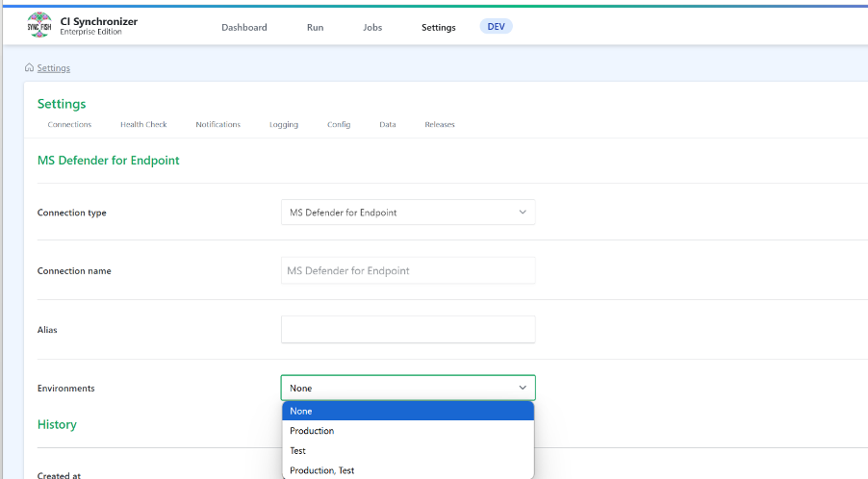The width and height of the screenshot is (868, 479).
Task: Open the Jobs page
Action: 372,27
